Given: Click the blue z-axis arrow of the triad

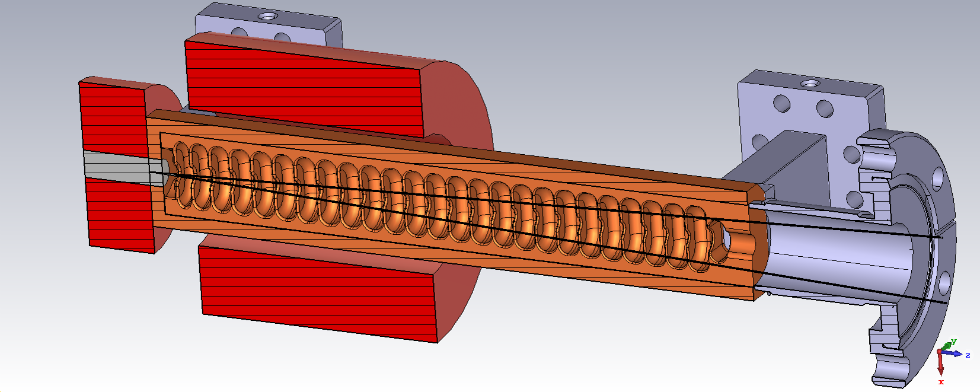Looking at the screenshot, I should pyautogui.click(x=953, y=353).
